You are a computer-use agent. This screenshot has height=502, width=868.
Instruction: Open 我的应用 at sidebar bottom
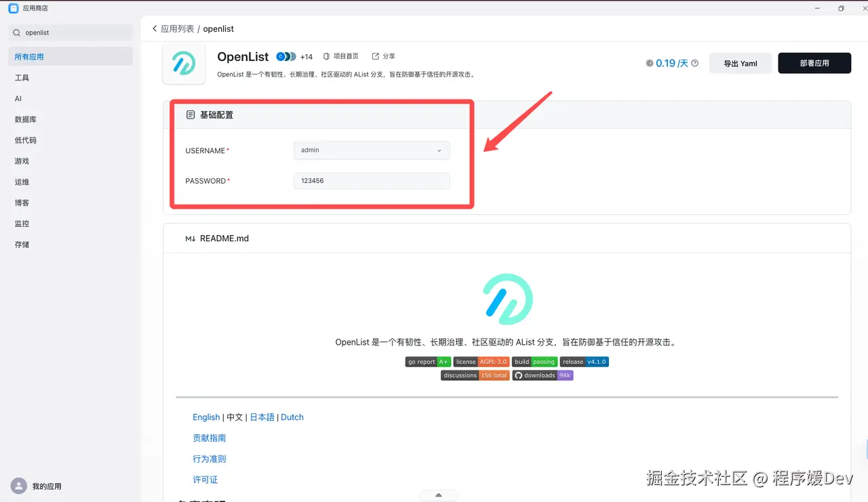[x=47, y=486]
